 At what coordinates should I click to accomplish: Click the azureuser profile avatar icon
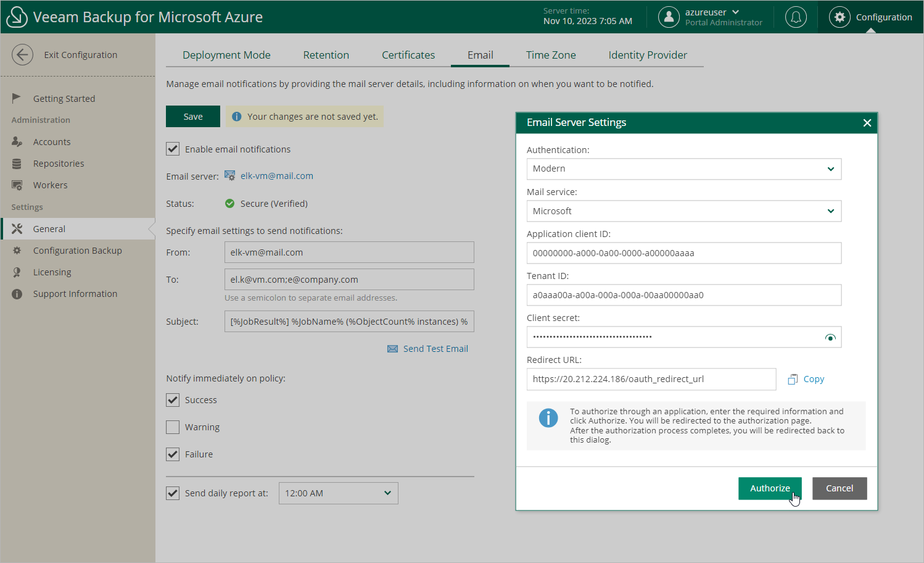pos(669,17)
